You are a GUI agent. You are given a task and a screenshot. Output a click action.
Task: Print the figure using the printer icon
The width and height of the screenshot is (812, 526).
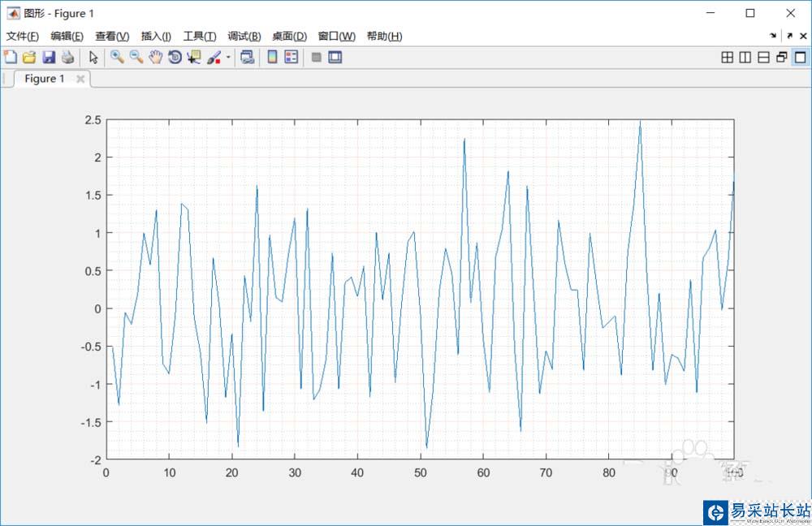pos(68,57)
